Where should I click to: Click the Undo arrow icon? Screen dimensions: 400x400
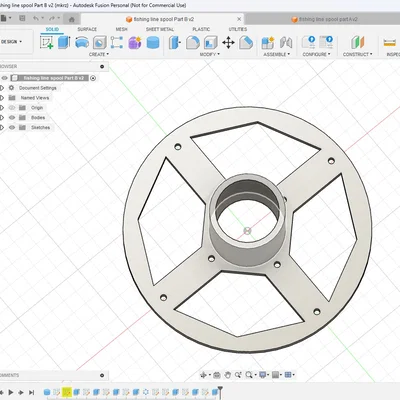(36, 18)
